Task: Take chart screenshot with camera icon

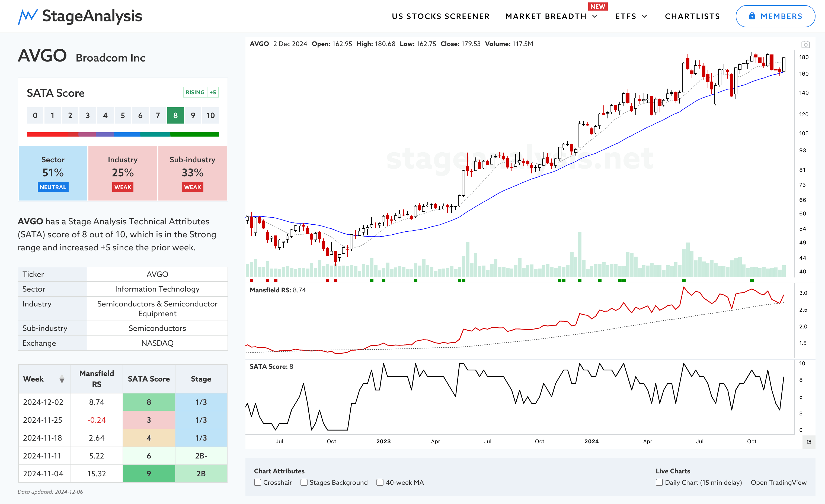Action: (x=805, y=44)
